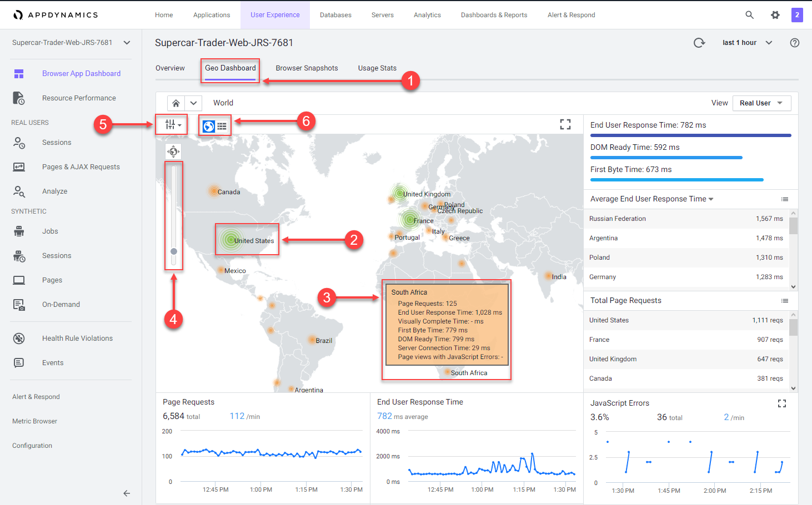Refresh the dashboard with the reload icon
The width and height of the screenshot is (812, 505).
pyautogui.click(x=699, y=43)
